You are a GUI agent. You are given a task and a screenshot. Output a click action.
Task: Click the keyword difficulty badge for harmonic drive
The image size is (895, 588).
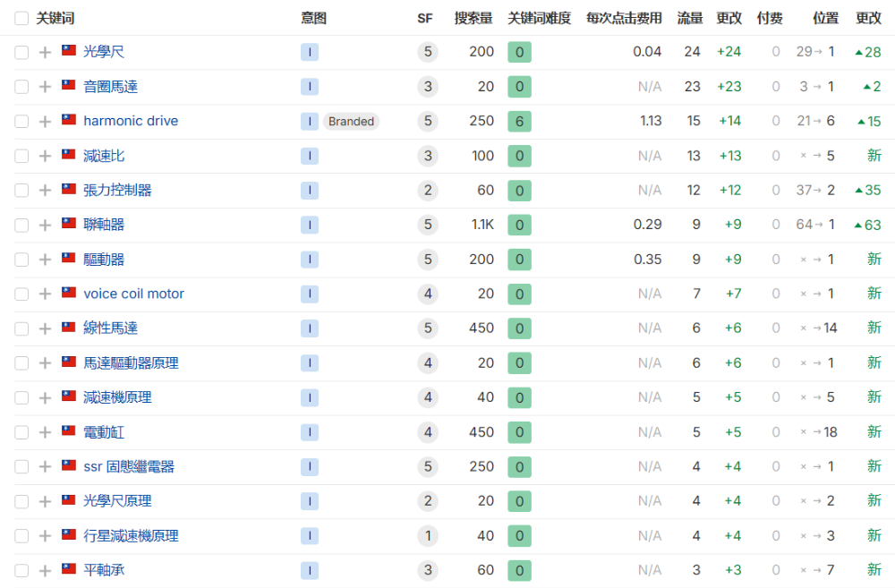[x=519, y=122]
